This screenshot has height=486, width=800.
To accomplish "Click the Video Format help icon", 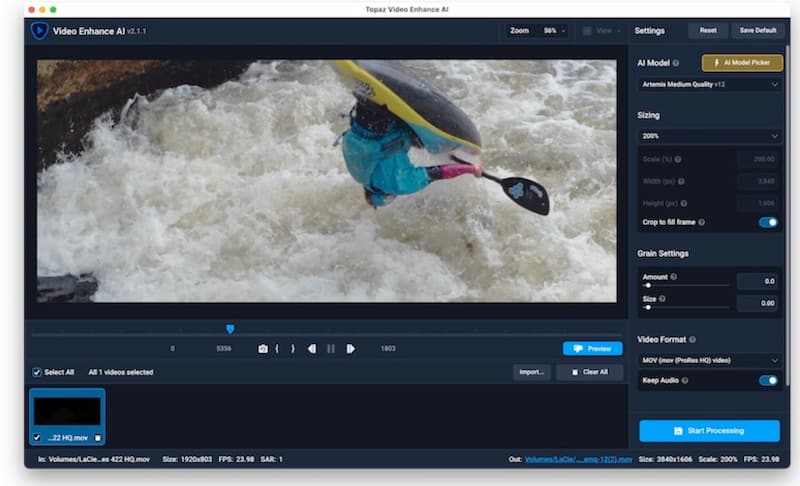I will click(x=692, y=340).
